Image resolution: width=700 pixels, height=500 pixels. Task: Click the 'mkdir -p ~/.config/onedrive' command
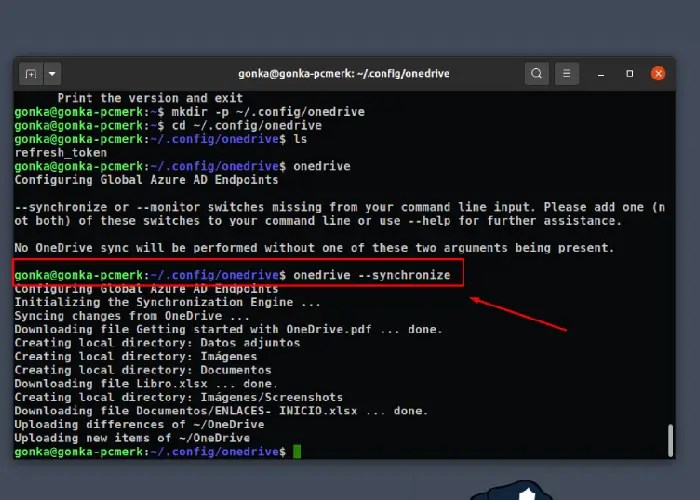point(268,112)
